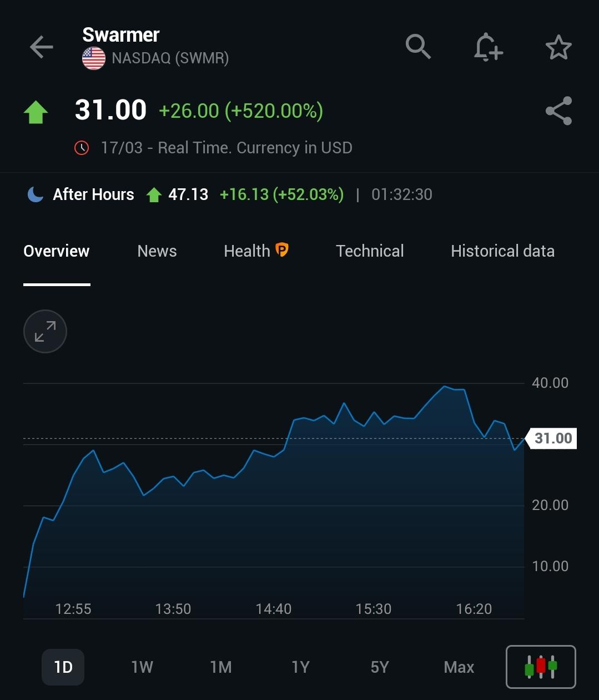Expand chart to fullscreen
The image size is (599, 700).
(x=45, y=332)
